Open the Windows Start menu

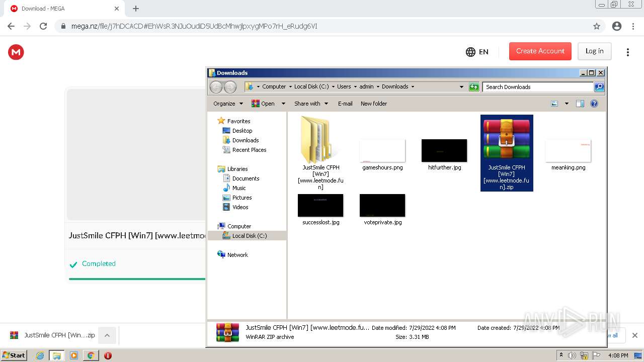click(14, 355)
